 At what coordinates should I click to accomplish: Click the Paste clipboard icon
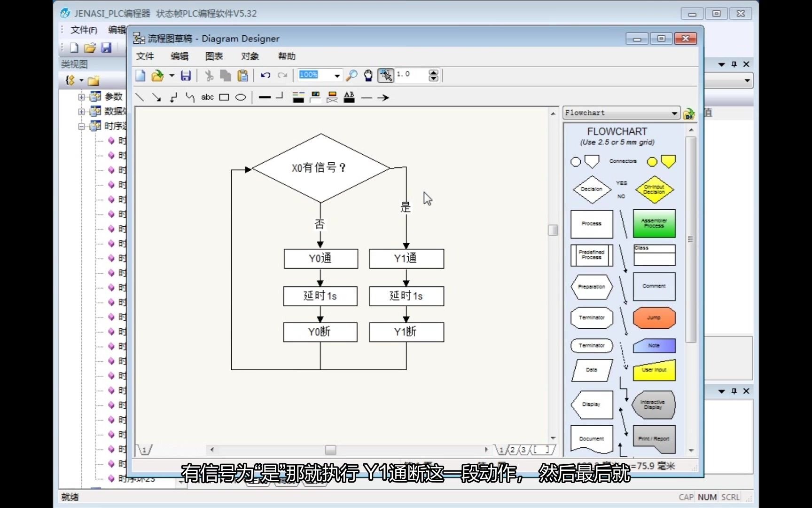[243, 75]
